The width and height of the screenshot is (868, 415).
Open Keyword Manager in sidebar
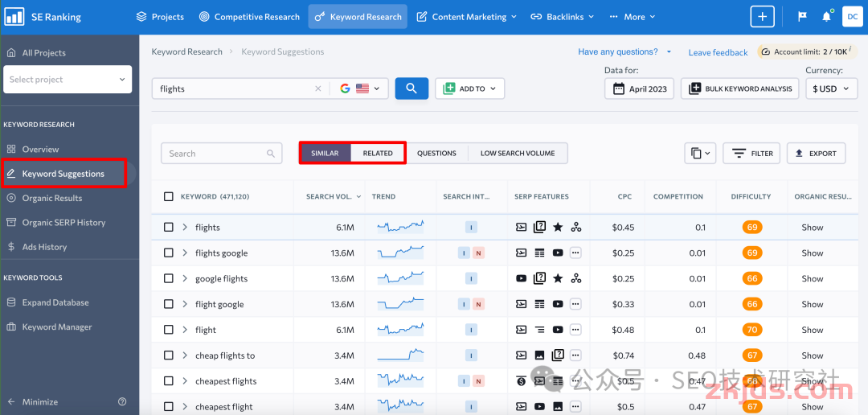(49, 327)
